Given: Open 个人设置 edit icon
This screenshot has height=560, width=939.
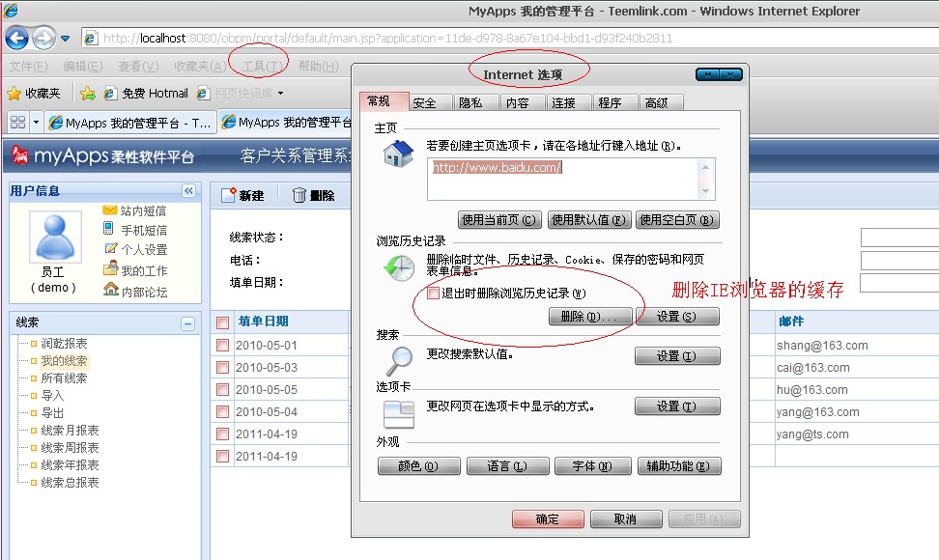Looking at the screenshot, I should point(111,248).
